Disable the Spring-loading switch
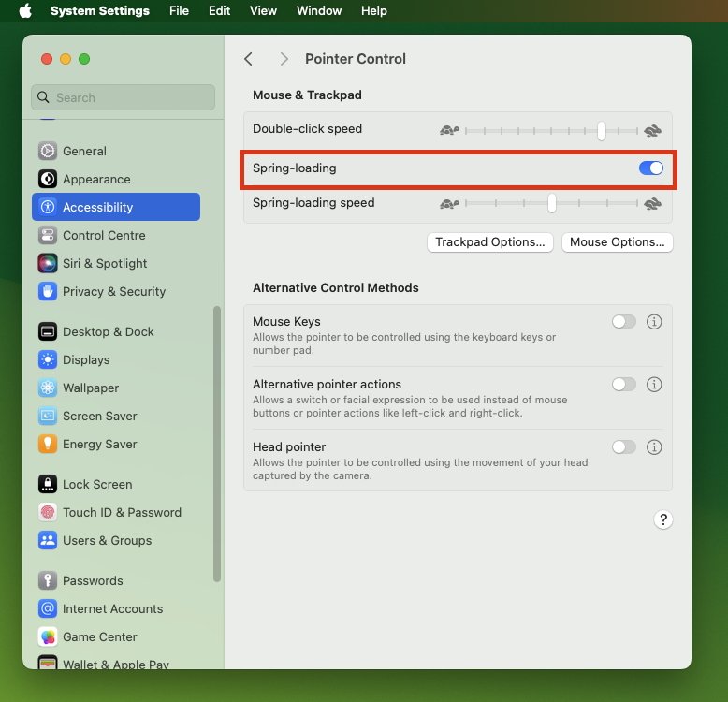Viewport: 728px width, 702px height. click(x=650, y=168)
